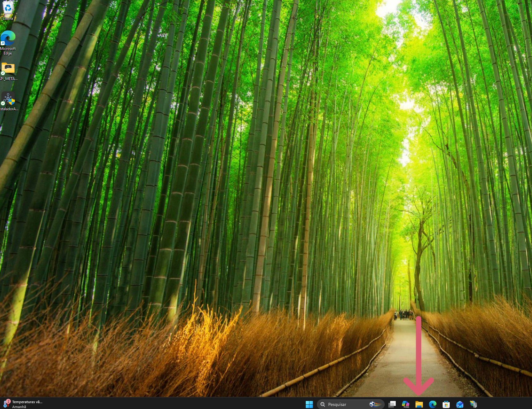Launch Microsoft Edge from the taskbar
The image size is (532, 409).
pos(433,404)
